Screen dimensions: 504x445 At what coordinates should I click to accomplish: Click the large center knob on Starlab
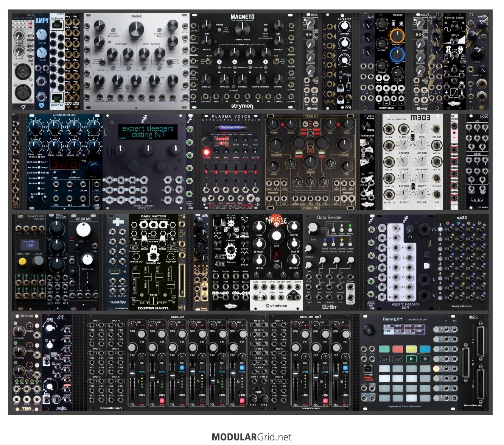(136, 30)
